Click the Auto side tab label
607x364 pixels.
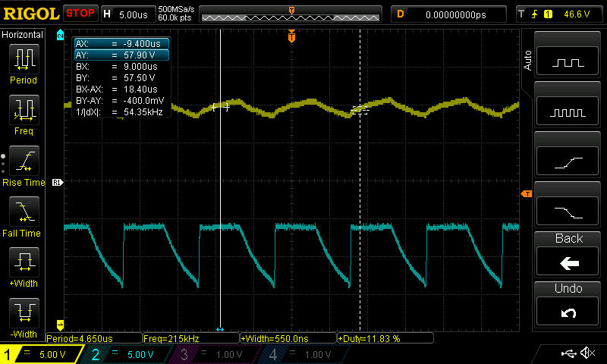tap(527, 61)
